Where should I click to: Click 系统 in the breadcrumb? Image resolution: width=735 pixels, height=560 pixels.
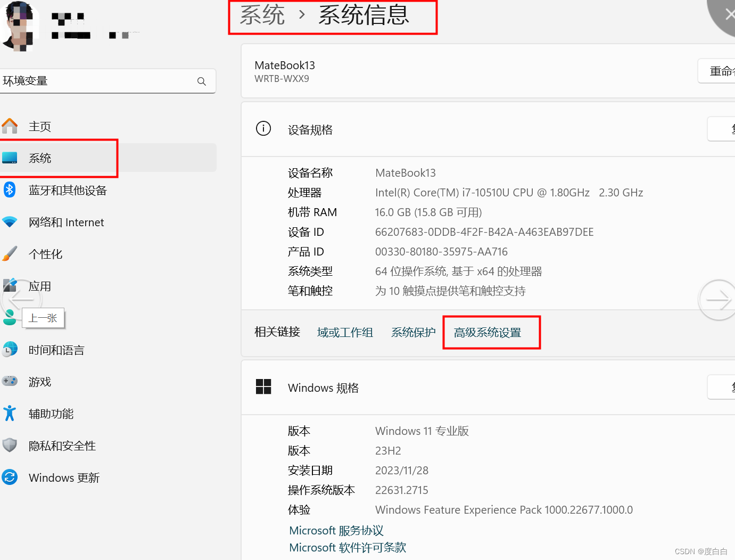262,15
